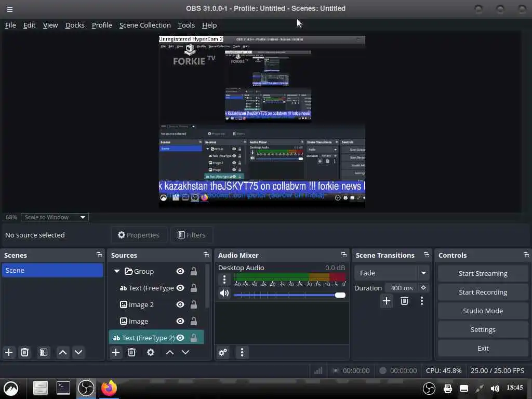Click Start Streaming button
This screenshot has height=399, width=532.
pyautogui.click(x=483, y=273)
